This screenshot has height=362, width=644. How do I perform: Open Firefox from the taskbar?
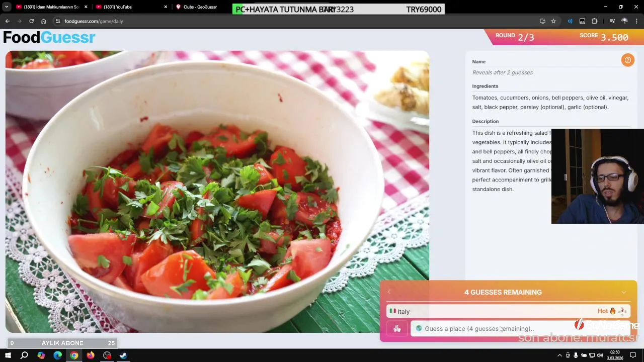point(91,355)
